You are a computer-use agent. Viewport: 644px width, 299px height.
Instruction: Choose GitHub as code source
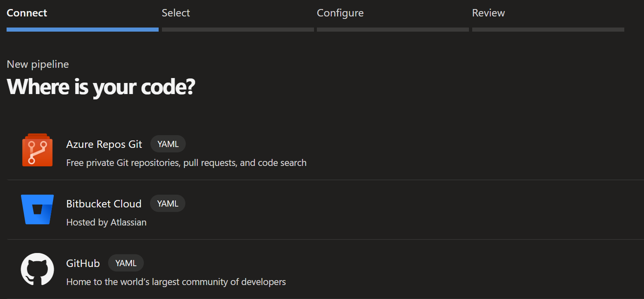[325, 269]
